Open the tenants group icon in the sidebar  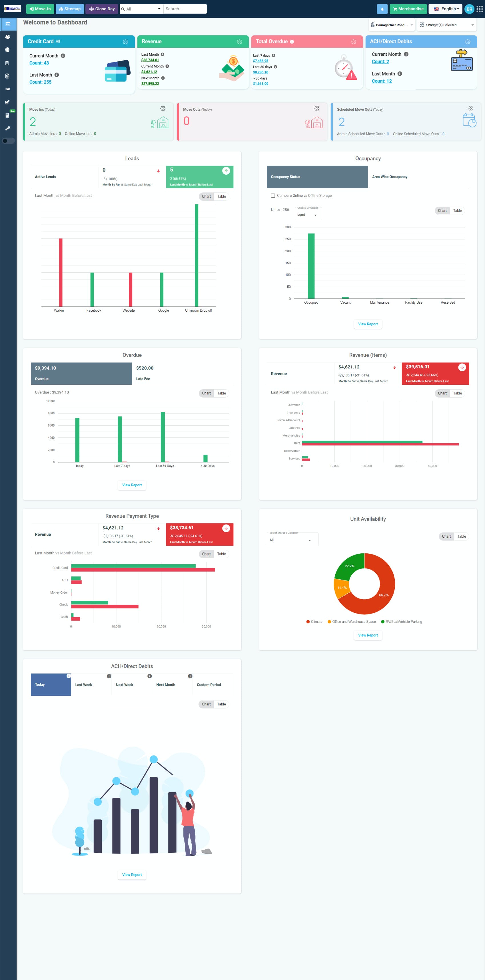coord(8,37)
